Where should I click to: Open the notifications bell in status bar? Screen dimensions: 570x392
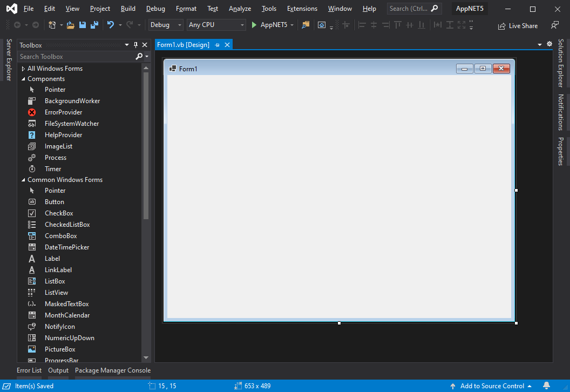pyautogui.click(x=546, y=386)
